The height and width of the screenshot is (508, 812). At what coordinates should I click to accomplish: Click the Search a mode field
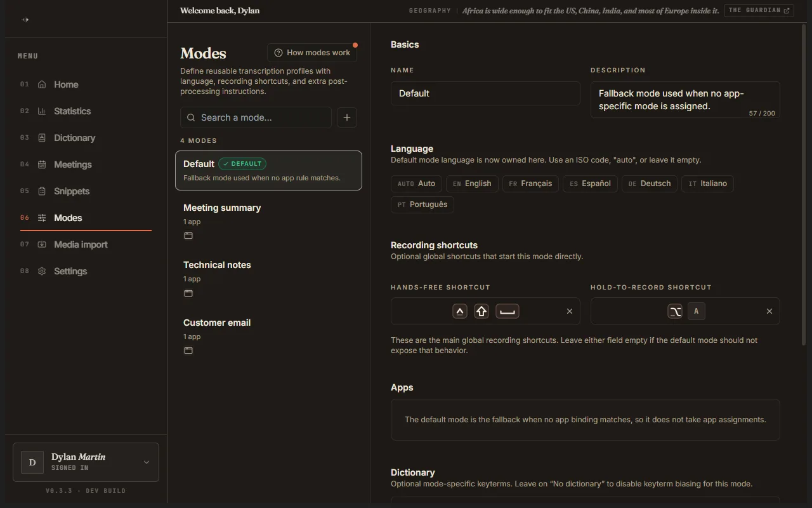(256, 117)
